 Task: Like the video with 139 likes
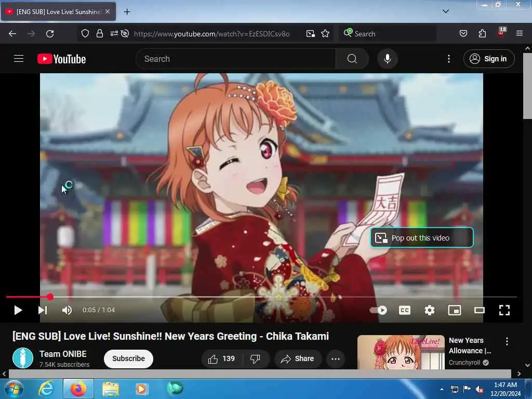click(222, 358)
